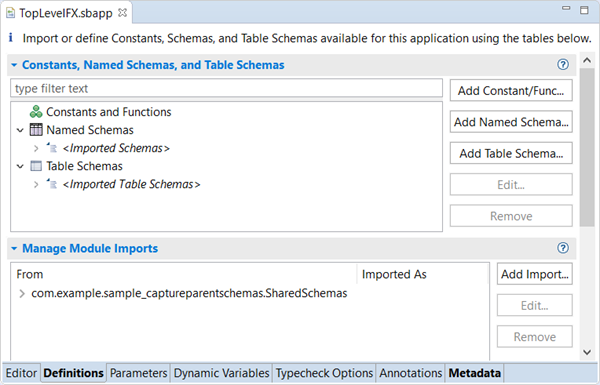Click the Constants and Functions icon

coord(36,112)
